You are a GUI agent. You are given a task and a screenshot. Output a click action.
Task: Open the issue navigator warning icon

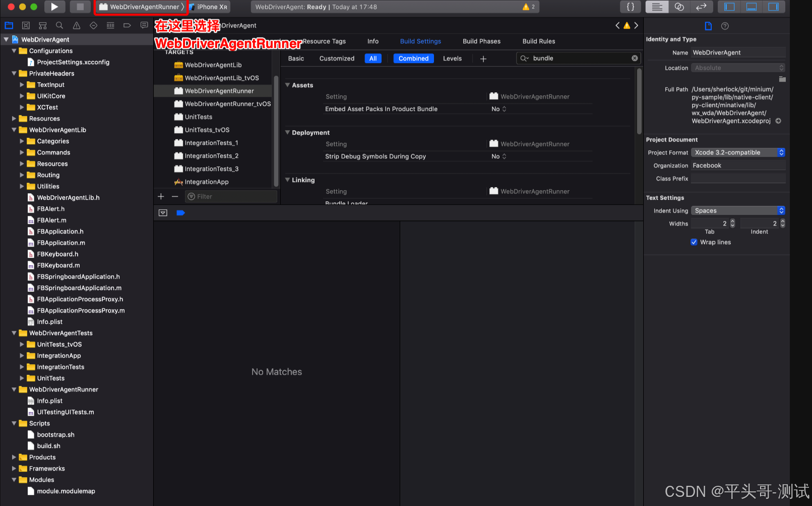[77, 25]
